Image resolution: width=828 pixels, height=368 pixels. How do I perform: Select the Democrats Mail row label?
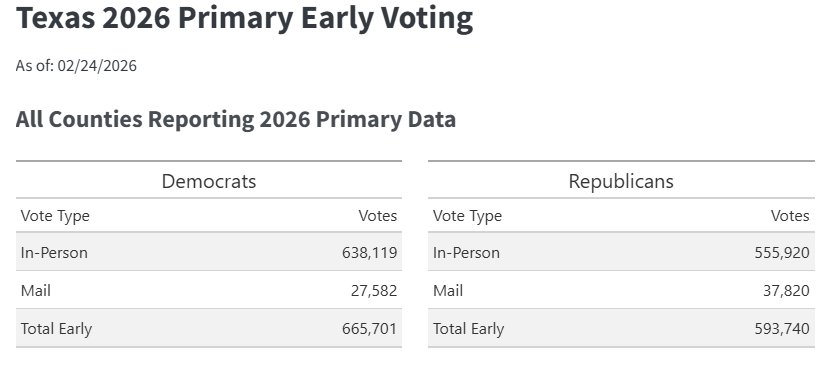coord(35,290)
